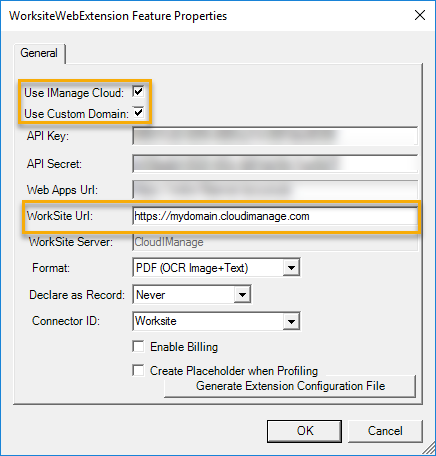Click the WorksiteWebExtension Feature Properties title
Screen dimensions: 436x456
tap(118, 16)
